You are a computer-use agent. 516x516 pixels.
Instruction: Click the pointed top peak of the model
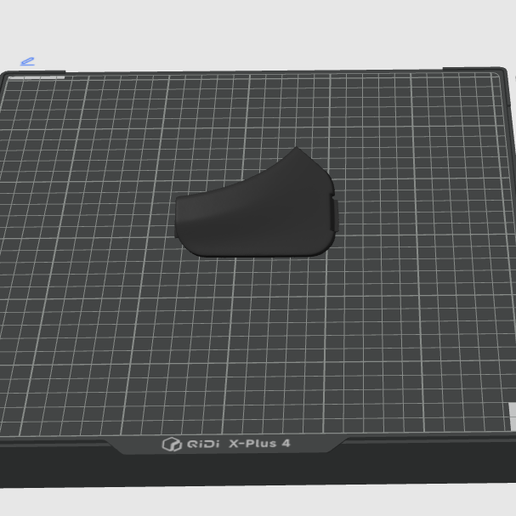click(x=296, y=149)
